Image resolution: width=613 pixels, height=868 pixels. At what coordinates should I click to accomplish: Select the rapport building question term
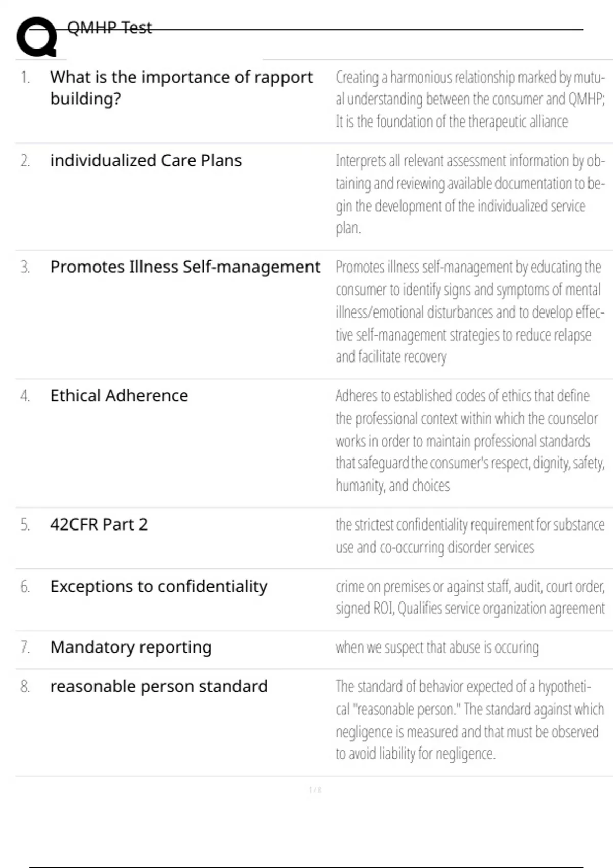coord(181,87)
